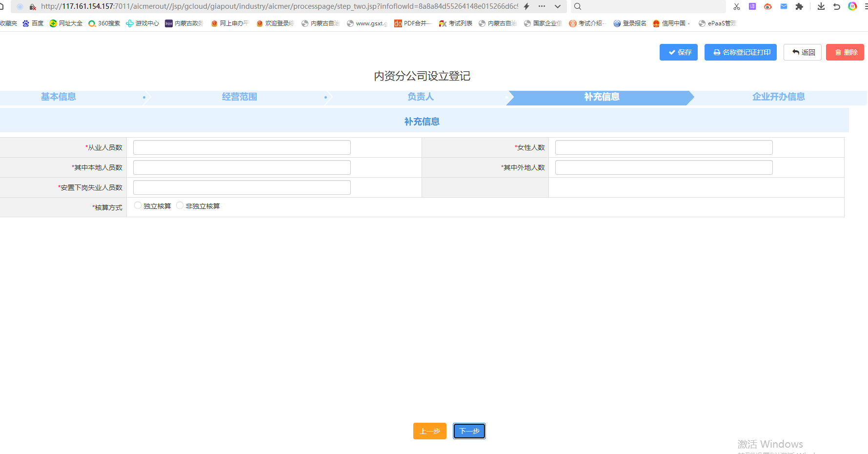Select the 独立核算 radio button
The image size is (868, 454).
point(138,206)
